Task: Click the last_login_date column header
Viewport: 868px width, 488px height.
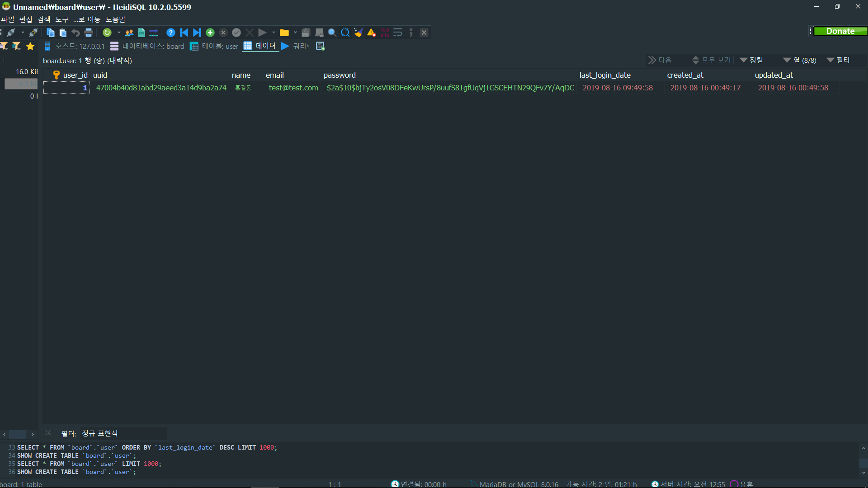Action: (x=605, y=75)
